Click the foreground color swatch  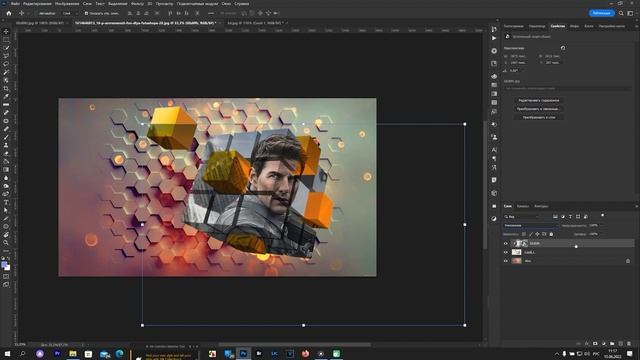[x=5, y=265]
